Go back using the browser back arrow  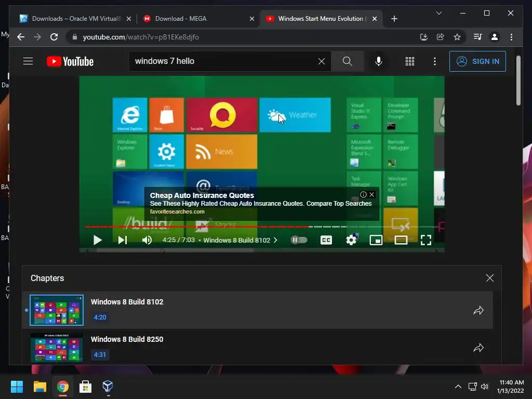point(21,37)
